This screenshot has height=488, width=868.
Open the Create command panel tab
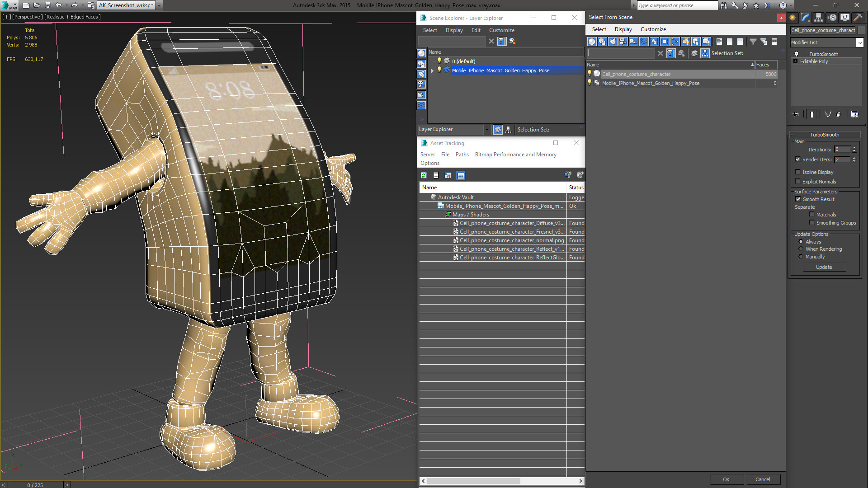tap(793, 18)
